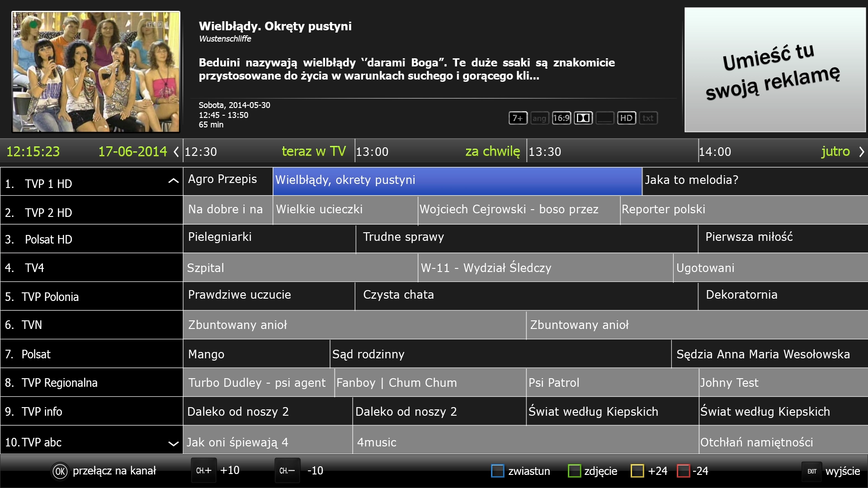Viewport: 868px width, 488px height.
Task: Click the Dolby audio icon
Action: [x=584, y=118]
